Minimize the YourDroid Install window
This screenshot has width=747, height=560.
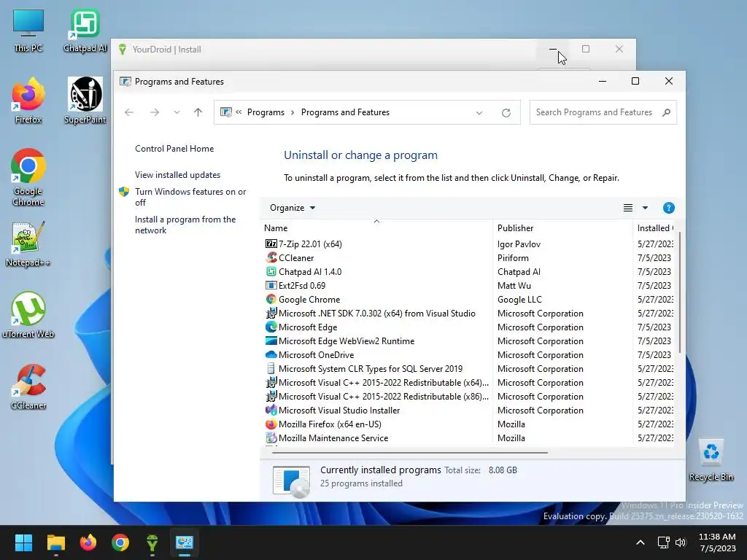[x=553, y=49]
